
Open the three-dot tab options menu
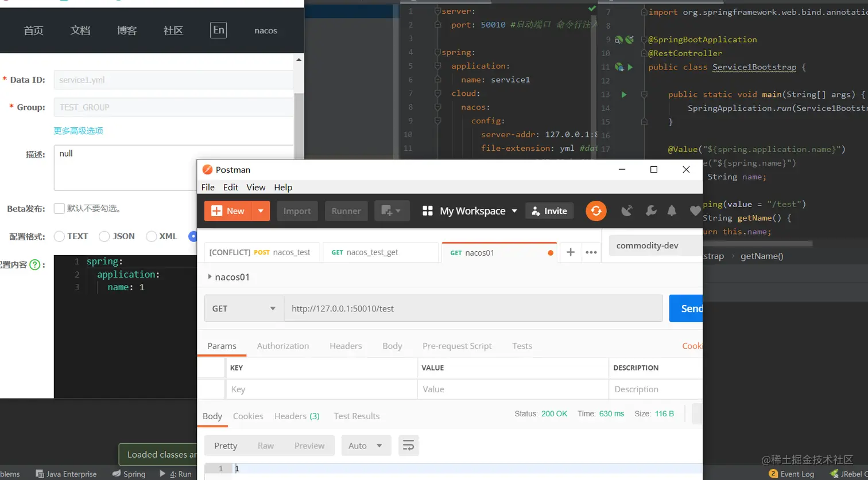[591, 252]
